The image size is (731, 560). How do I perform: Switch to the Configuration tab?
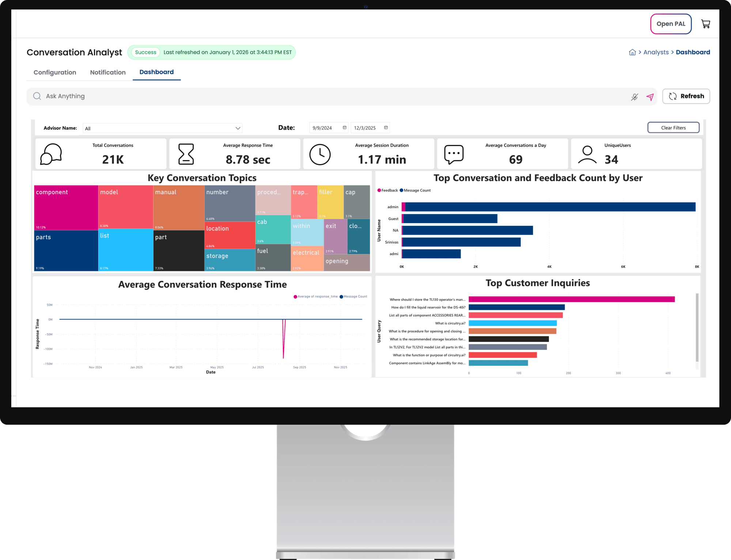(55, 72)
